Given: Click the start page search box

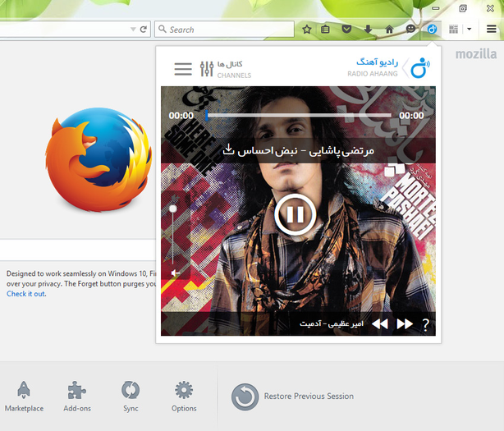Looking at the screenshot, I should [78, 250].
